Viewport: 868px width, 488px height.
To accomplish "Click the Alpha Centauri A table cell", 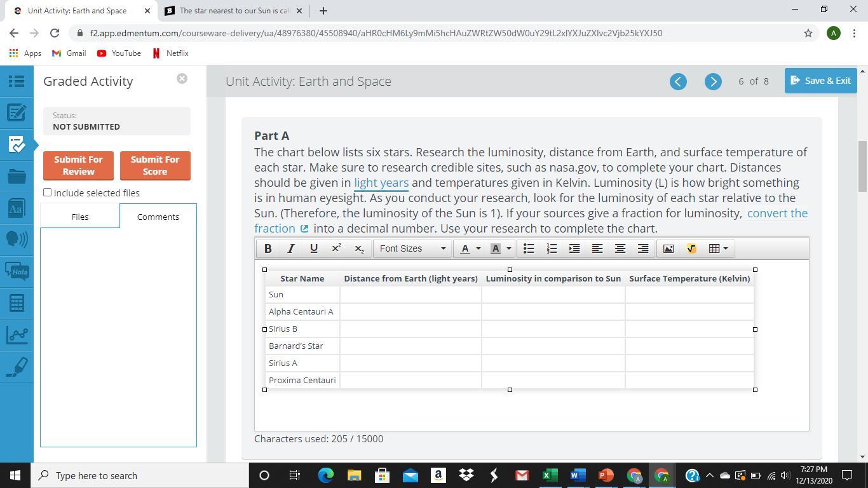I will (x=302, y=311).
